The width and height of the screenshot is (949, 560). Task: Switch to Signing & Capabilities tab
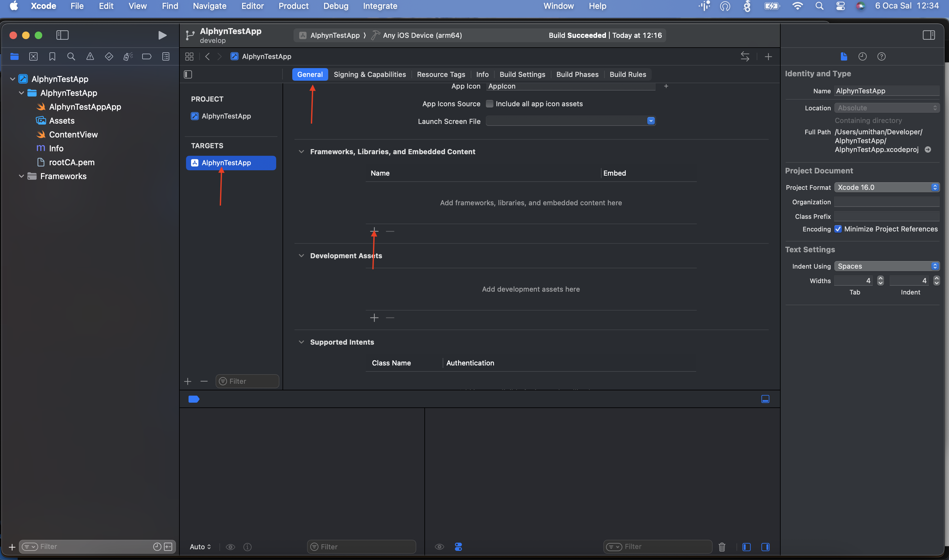click(370, 74)
